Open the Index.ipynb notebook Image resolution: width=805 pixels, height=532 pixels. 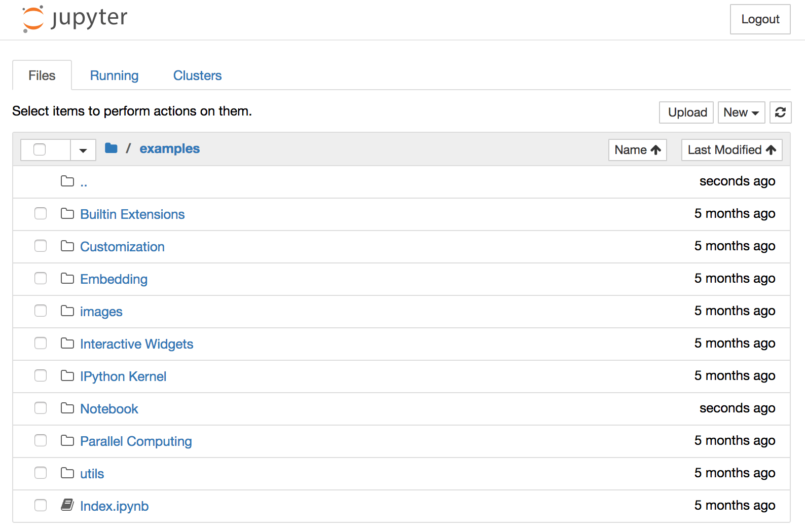point(114,506)
